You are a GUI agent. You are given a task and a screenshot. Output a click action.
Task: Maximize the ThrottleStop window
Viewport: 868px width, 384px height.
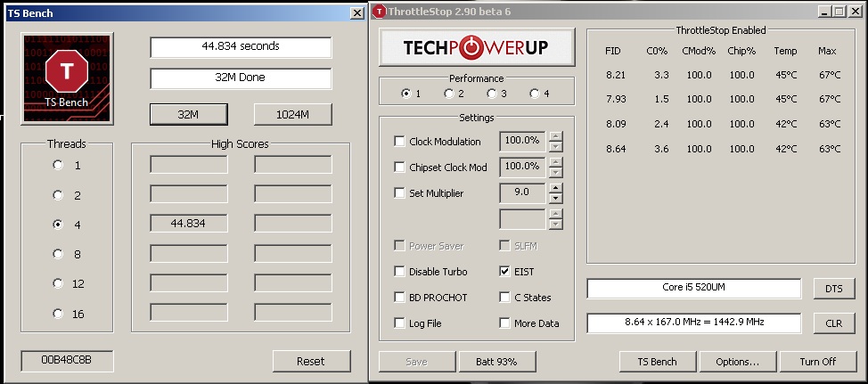coord(839,11)
